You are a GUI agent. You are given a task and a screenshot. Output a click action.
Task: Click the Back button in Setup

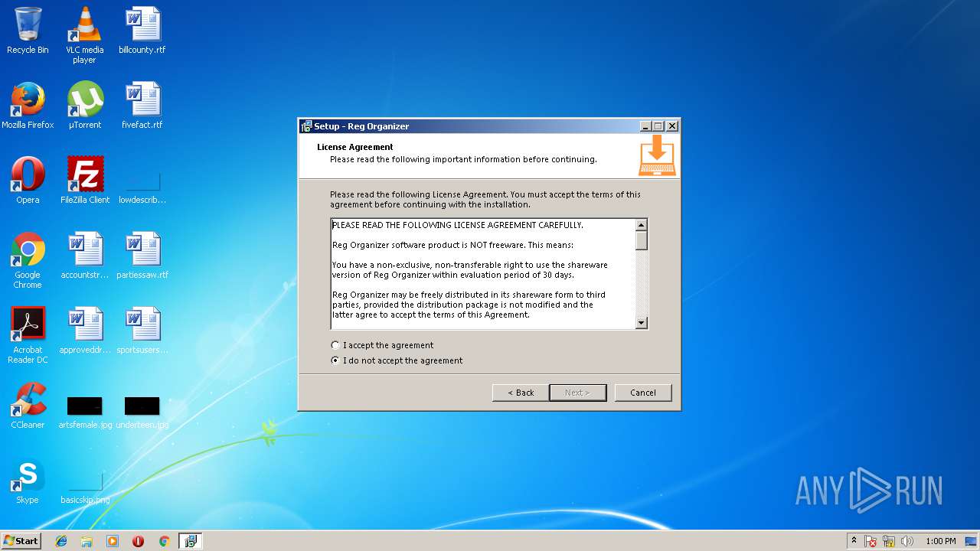pos(521,393)
